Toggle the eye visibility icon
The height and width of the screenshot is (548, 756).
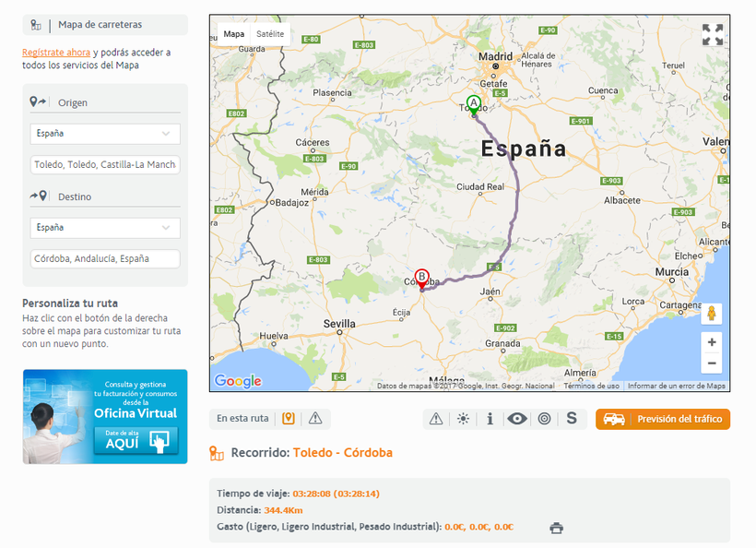(x=517, y=419)
